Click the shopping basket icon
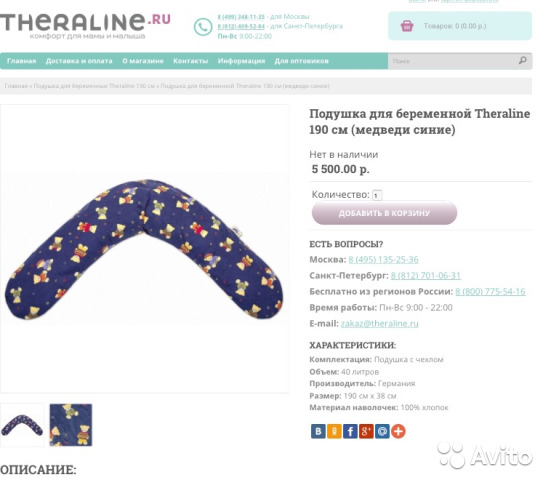Image resolution: width=543 pixels, height=480 pixels. point(407,26)
